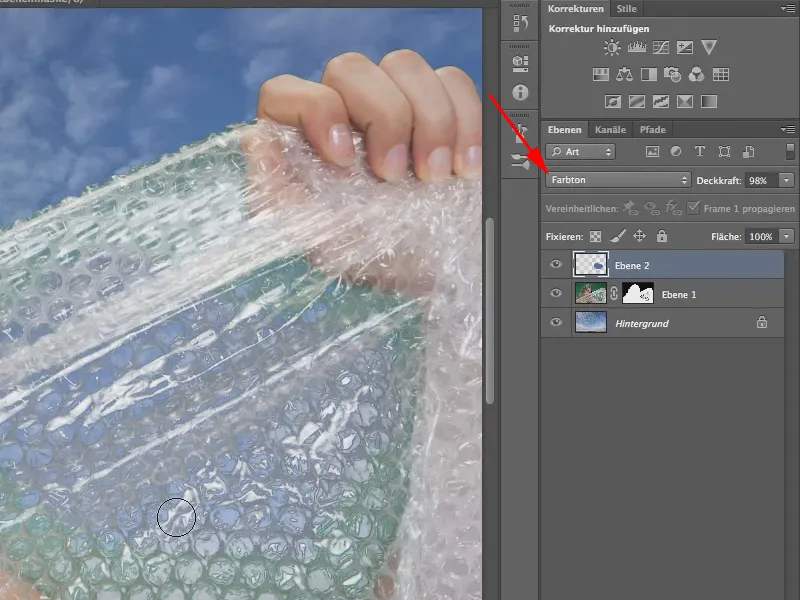This screenshot has height=600, width=800.
Task: Select the Ebene 2 layer name
Action: [632, 265]
